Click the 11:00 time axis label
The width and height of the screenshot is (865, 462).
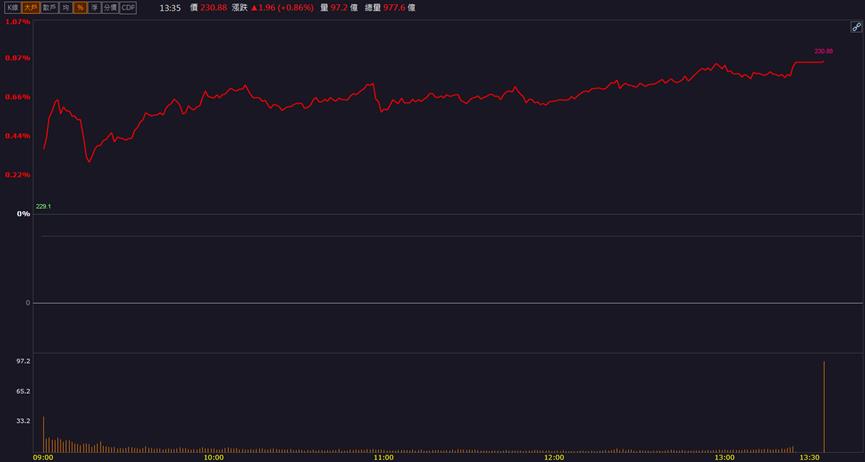pyautogui.click(x=383, y=458)
